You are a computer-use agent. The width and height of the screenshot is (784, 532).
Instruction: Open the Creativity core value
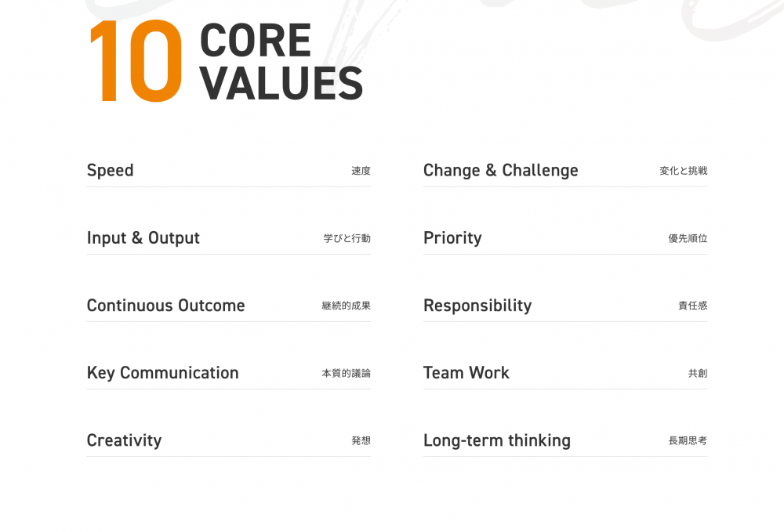[x=228, y=440]
